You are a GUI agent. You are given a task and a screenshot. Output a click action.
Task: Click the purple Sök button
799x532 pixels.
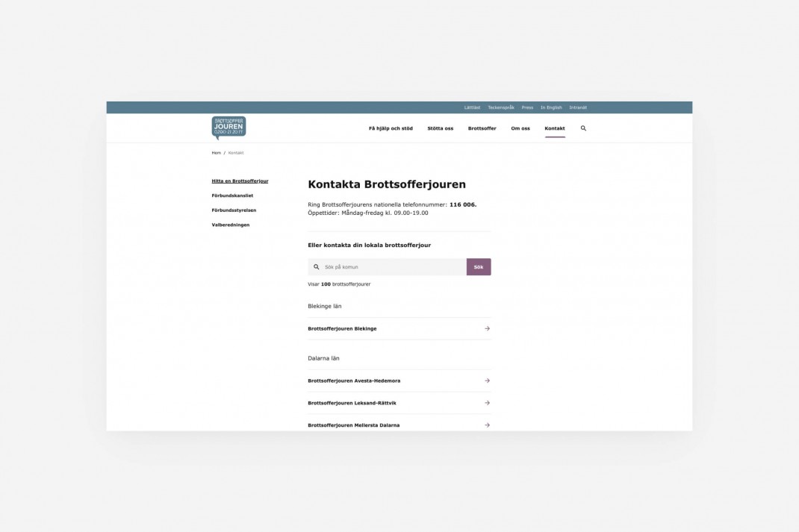pos(479,267)
